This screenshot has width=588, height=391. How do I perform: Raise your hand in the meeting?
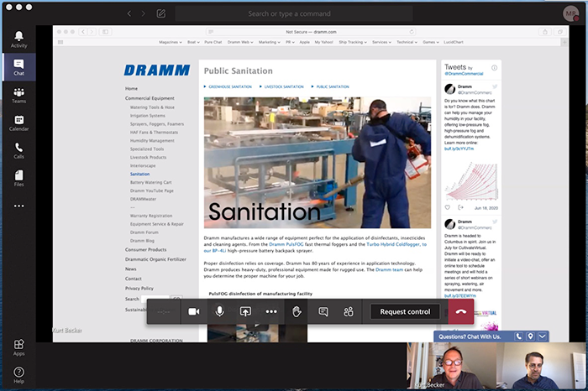[x=297, y=311]
